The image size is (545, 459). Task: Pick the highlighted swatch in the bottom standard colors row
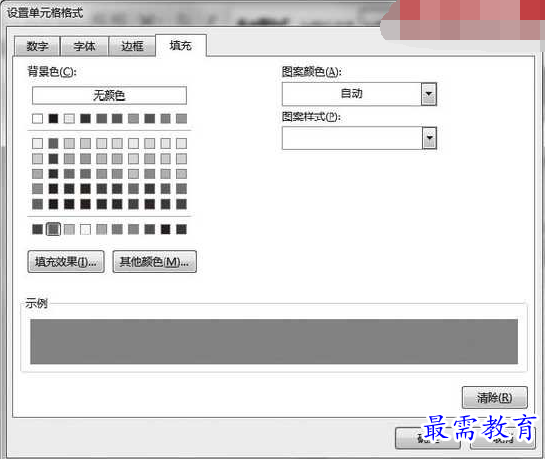click(x=53, y=229)
